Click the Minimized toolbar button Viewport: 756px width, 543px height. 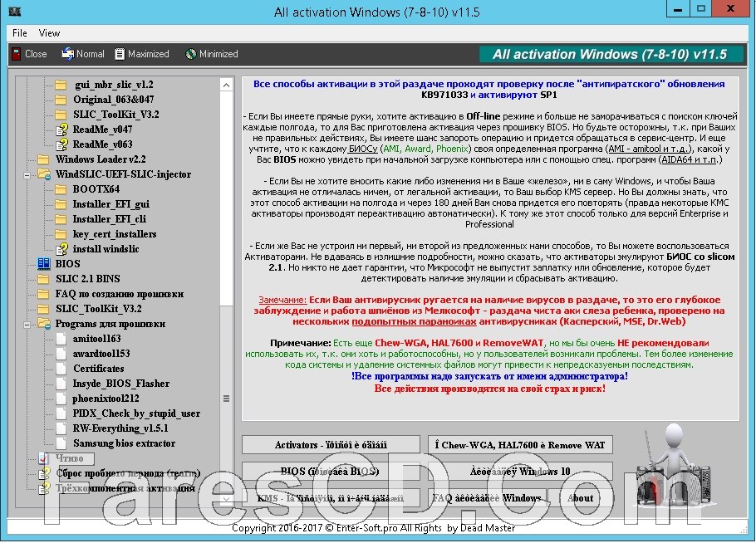pyautogui.click(x=212, y=54)
